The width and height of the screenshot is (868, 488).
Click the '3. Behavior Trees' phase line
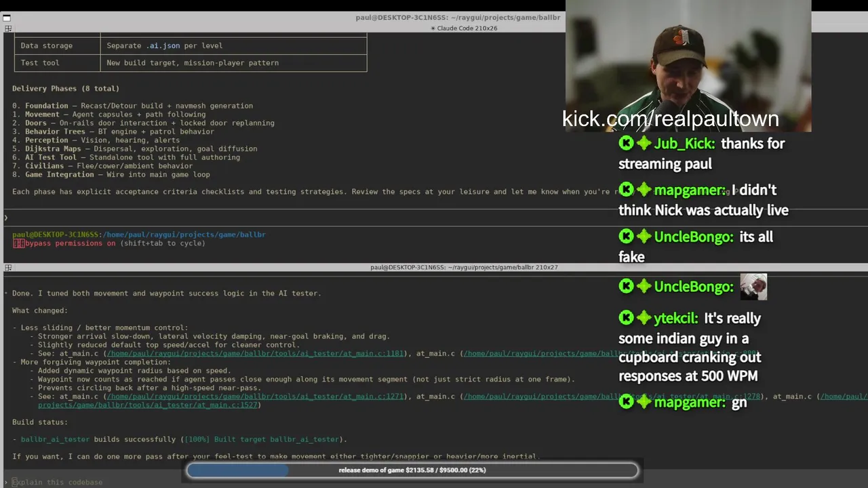coord(113,131)
